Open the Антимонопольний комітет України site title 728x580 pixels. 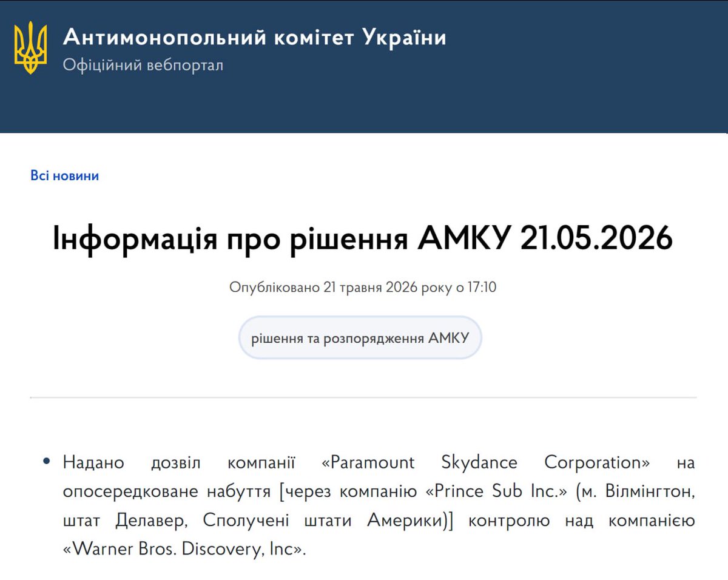tap(255, 38)
